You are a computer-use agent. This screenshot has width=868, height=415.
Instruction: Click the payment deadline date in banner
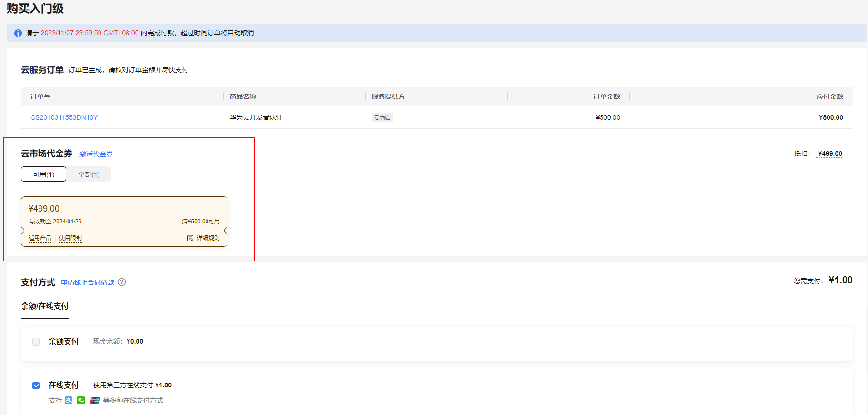pos(90,33)
